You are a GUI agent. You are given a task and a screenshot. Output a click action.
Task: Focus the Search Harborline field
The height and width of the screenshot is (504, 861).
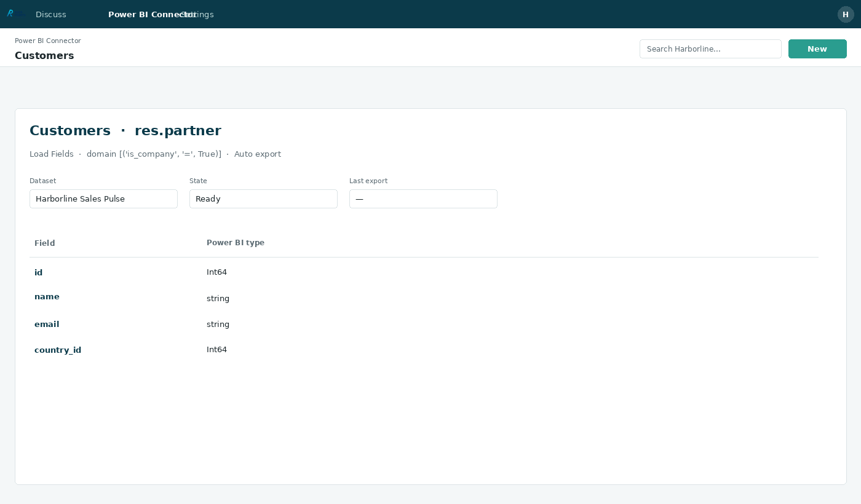710,49
